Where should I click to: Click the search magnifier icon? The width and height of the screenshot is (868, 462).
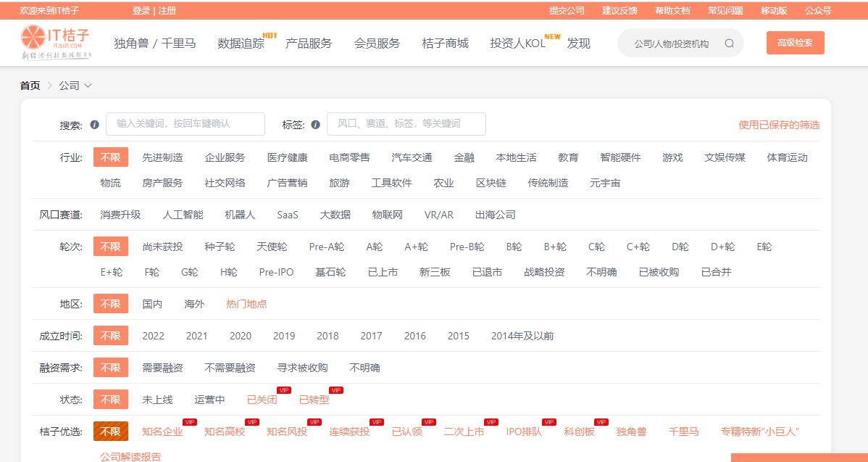(x=730, y=44)
